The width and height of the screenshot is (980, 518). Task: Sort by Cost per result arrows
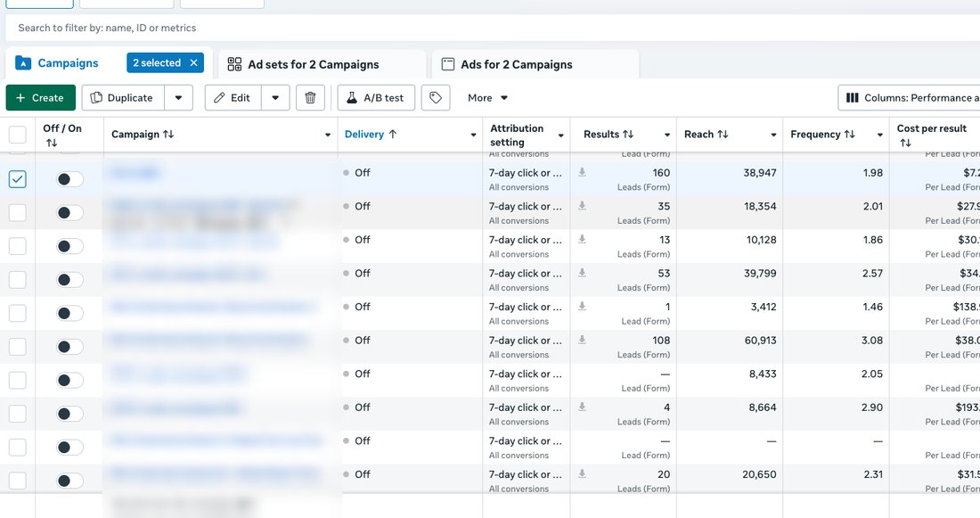pyautogui.click(x=905, y=144)
